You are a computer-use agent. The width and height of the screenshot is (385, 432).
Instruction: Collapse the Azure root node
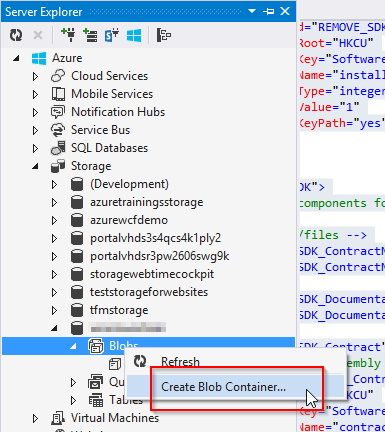[x=16, y=59]
